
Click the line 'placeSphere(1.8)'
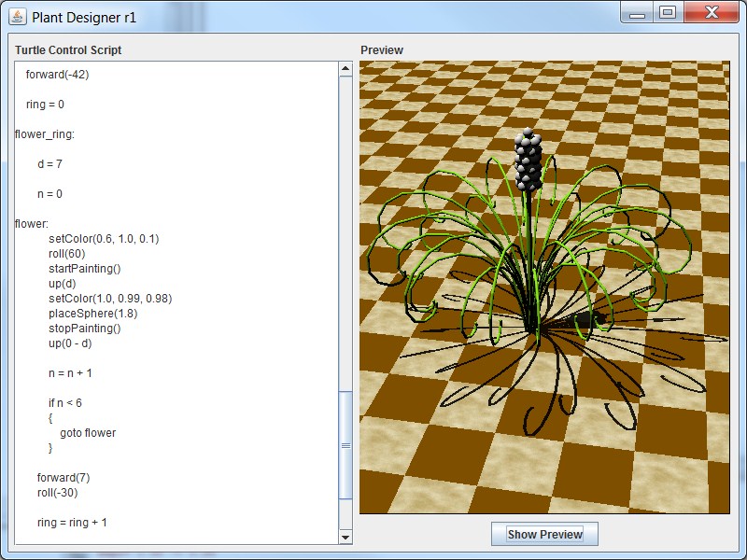click(92, 314)
